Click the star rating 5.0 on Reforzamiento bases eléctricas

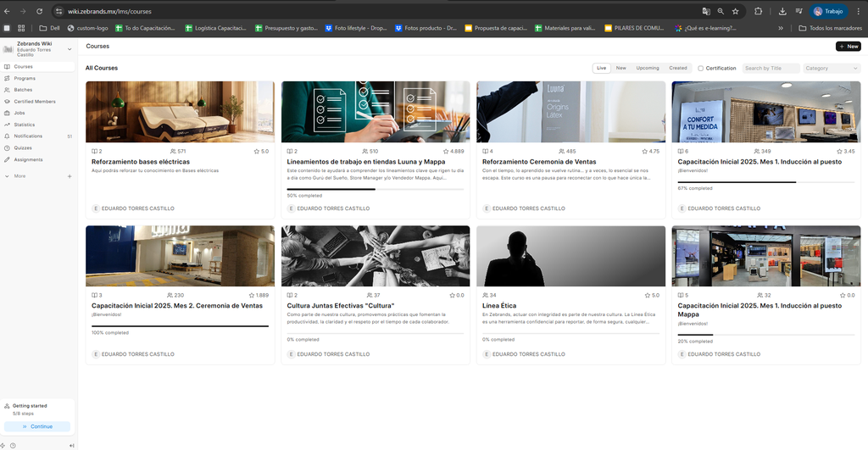point(261,151)
